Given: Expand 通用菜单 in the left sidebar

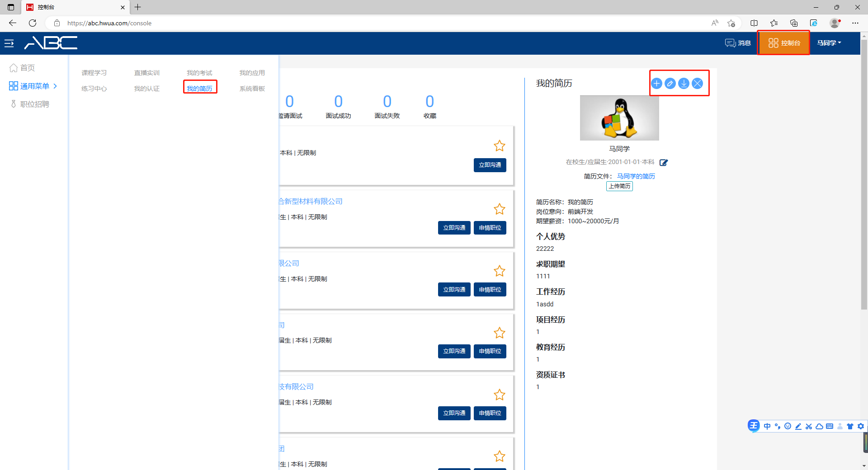Looking at the screenshot, I should 33,86.
